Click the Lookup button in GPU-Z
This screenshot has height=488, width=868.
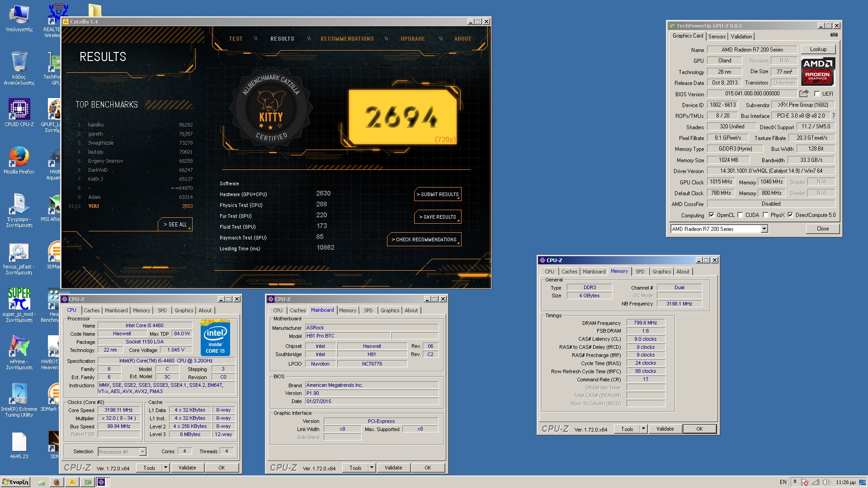pyautogui.click(x=818, y=49)
